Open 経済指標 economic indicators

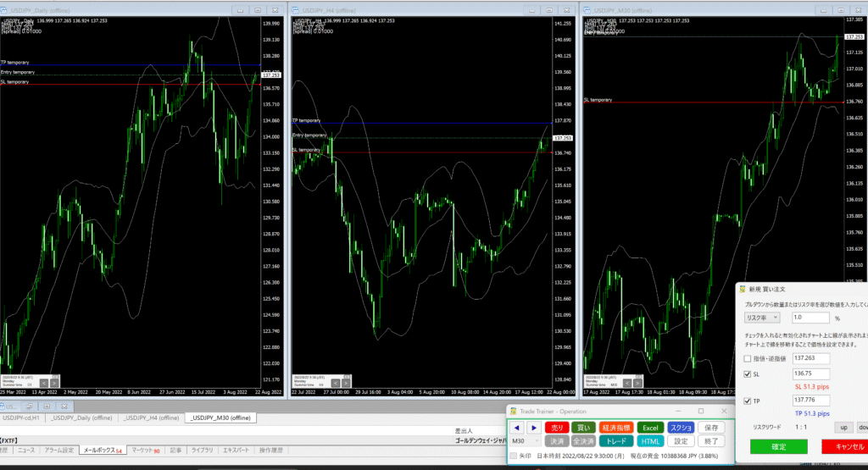[616, 428]
